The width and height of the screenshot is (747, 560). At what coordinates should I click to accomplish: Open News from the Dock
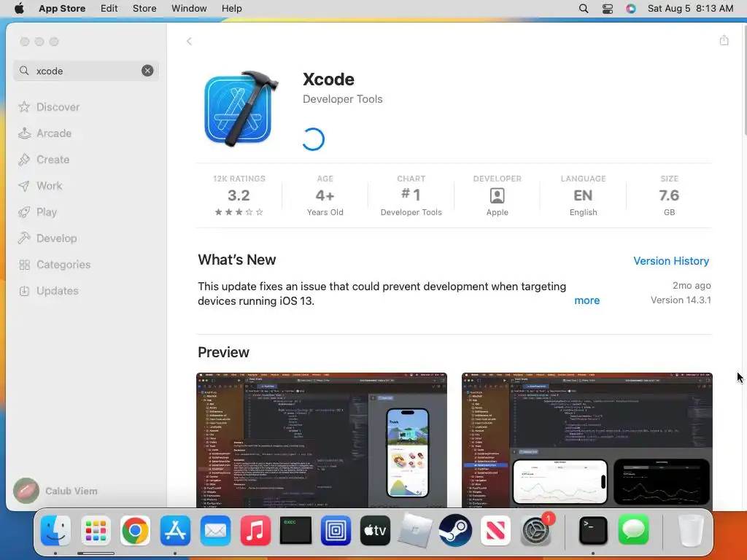point(495,530)
